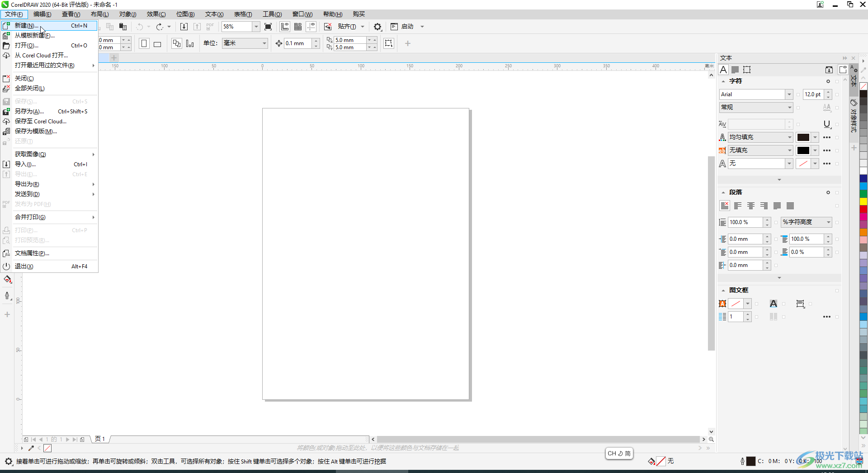Image resolution: width=868 pixels, height=473 pixels.
Task: Choose 新建(N)... from the File menu
Action: click(x=49, y=26)
